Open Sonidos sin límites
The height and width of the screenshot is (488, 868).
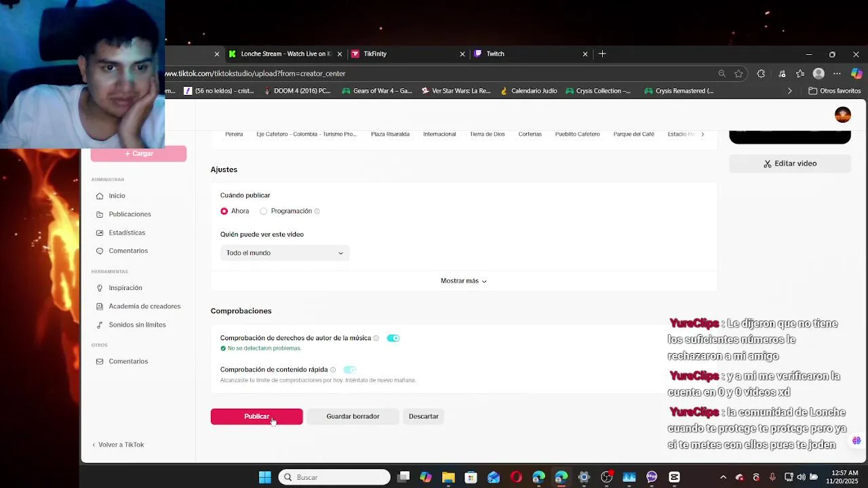tap(138, 325)
